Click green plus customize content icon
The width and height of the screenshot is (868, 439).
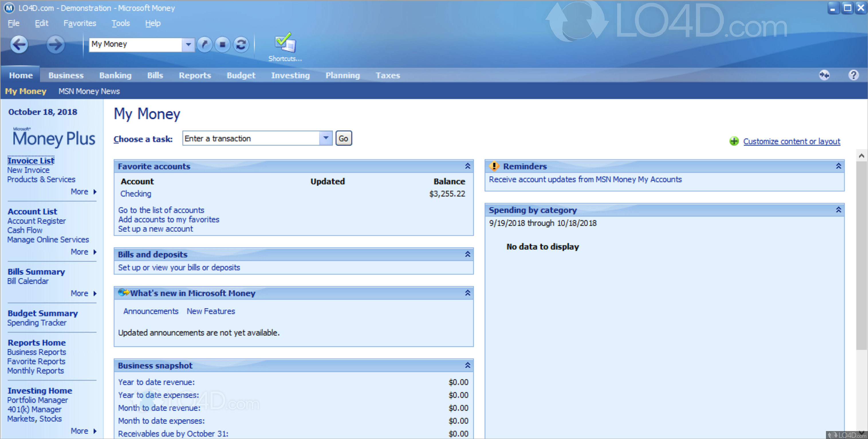tap(734, 141)
